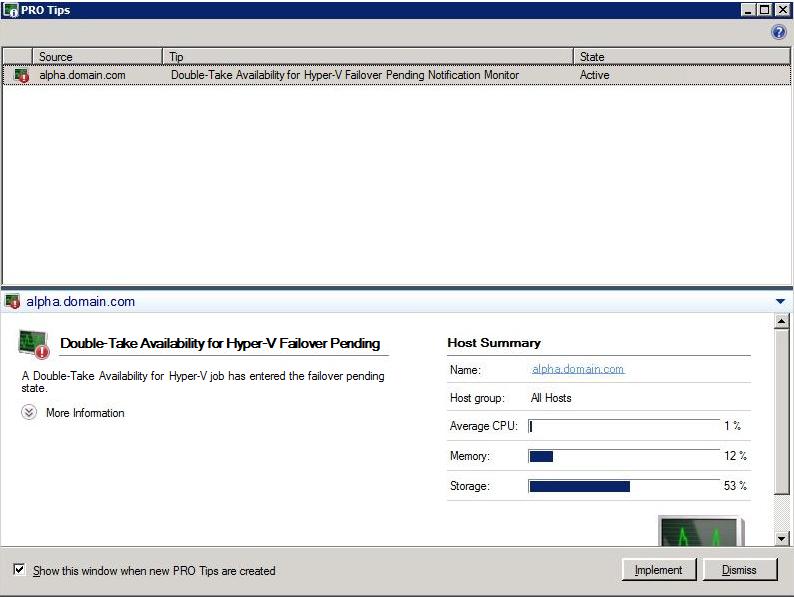This screenshot has width=794, height=597.
Task: Click the large Failover Pending warning icon
Action: coord(33,343)
